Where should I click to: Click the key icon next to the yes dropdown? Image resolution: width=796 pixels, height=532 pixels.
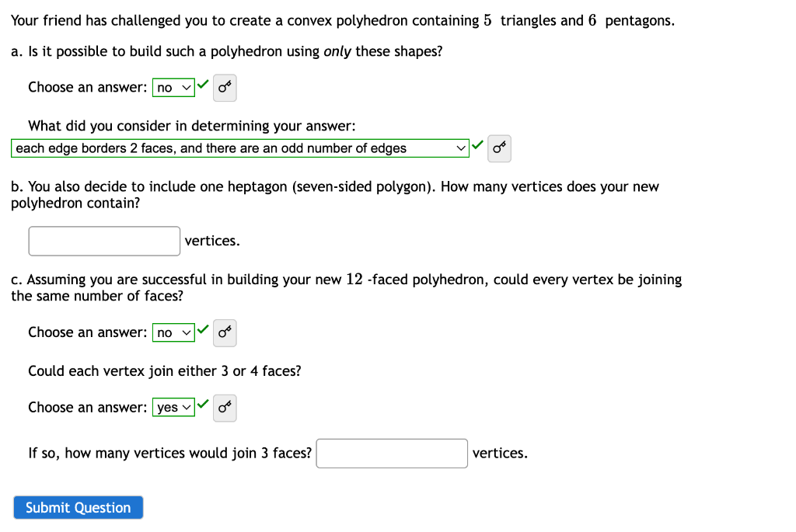(x=225, y=408)
